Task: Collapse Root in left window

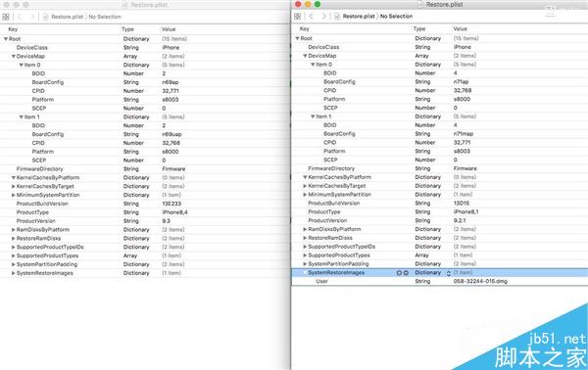Action: pos(6,39)
